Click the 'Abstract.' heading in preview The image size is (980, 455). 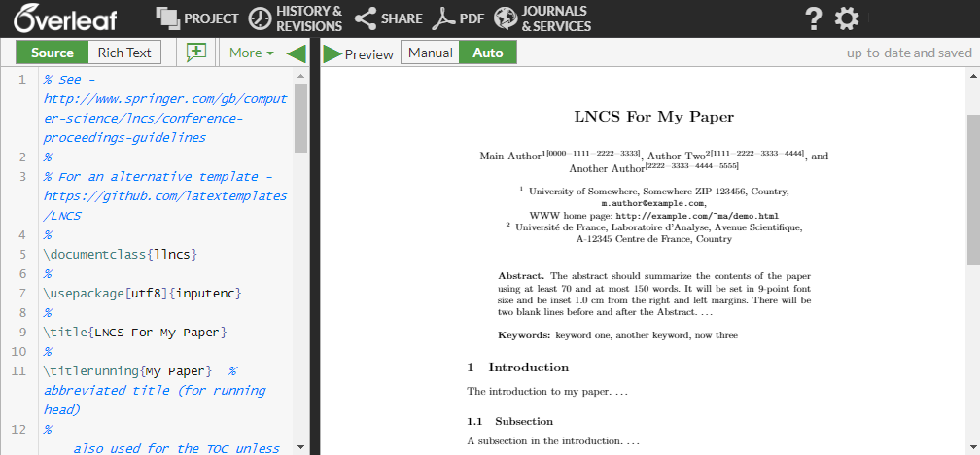coord(522,276)
